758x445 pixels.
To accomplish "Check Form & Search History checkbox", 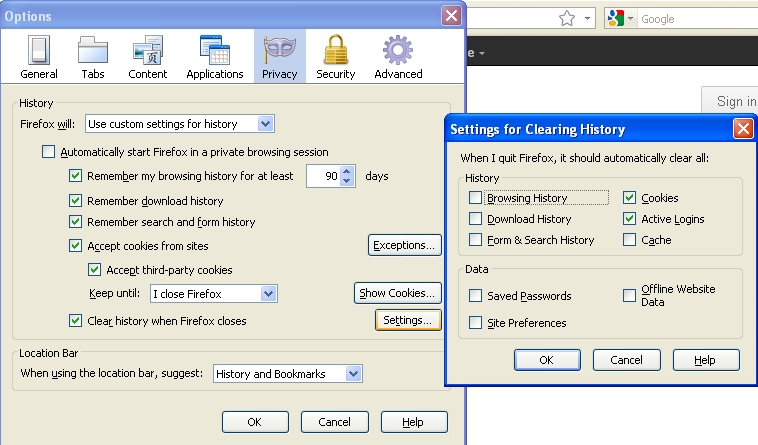I will (x=476, y=240).
